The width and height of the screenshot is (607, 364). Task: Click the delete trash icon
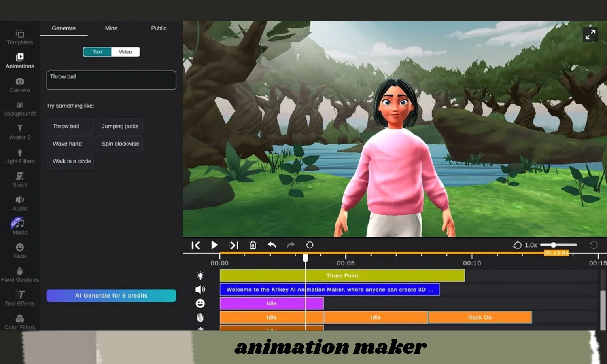(x=253, y=245)
